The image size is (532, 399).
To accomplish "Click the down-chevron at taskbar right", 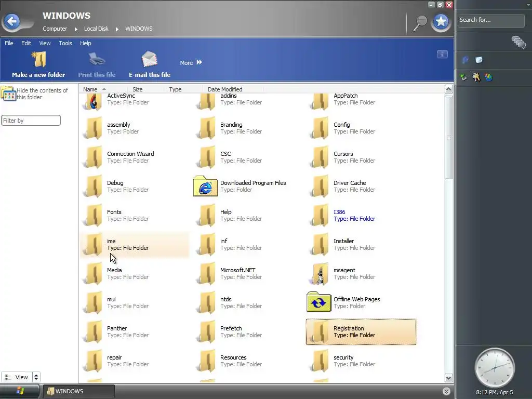I will pos(446,391).
